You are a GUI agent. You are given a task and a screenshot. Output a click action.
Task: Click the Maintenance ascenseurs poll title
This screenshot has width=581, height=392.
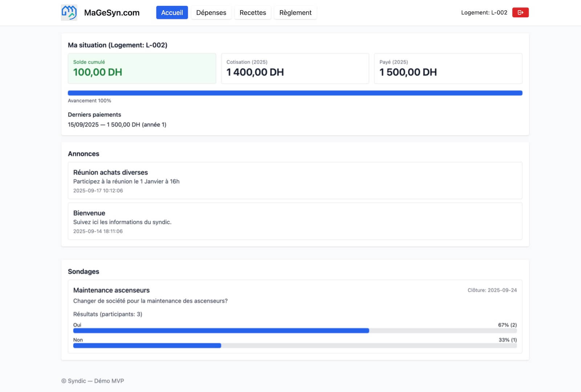[x=111, y=290]
